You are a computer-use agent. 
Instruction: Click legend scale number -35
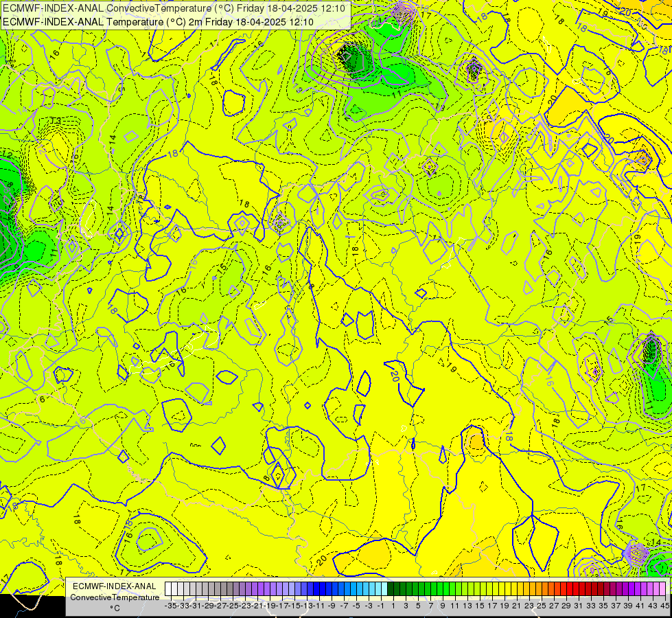pyautogui.click(x=170, y=606)
